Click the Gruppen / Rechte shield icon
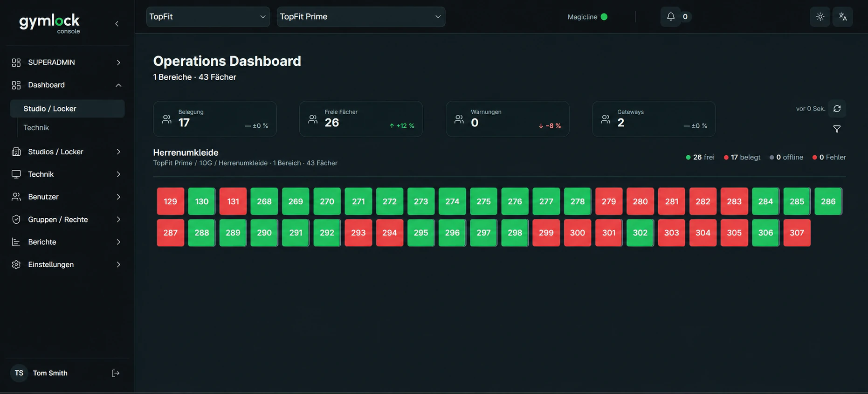The width and height of the screenshot is (868, 394). click(x=16, y=220)
